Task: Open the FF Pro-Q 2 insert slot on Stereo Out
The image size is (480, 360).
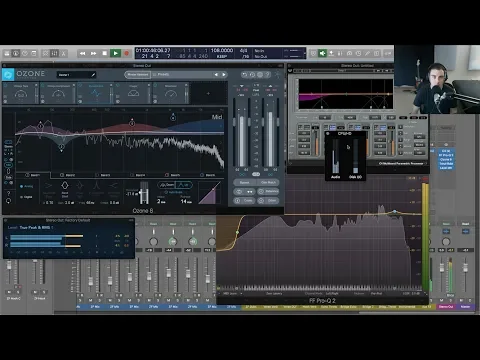Action: click(x=446, y=155)
